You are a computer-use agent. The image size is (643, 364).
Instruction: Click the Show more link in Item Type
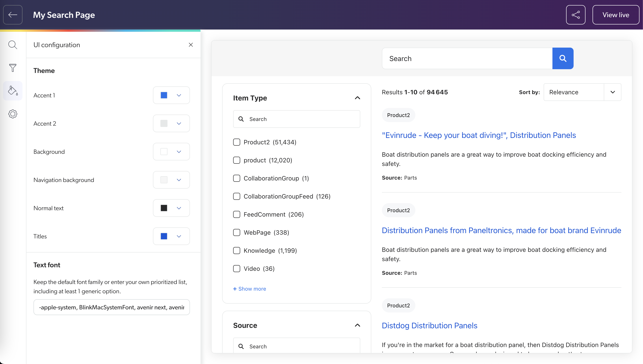249,289
